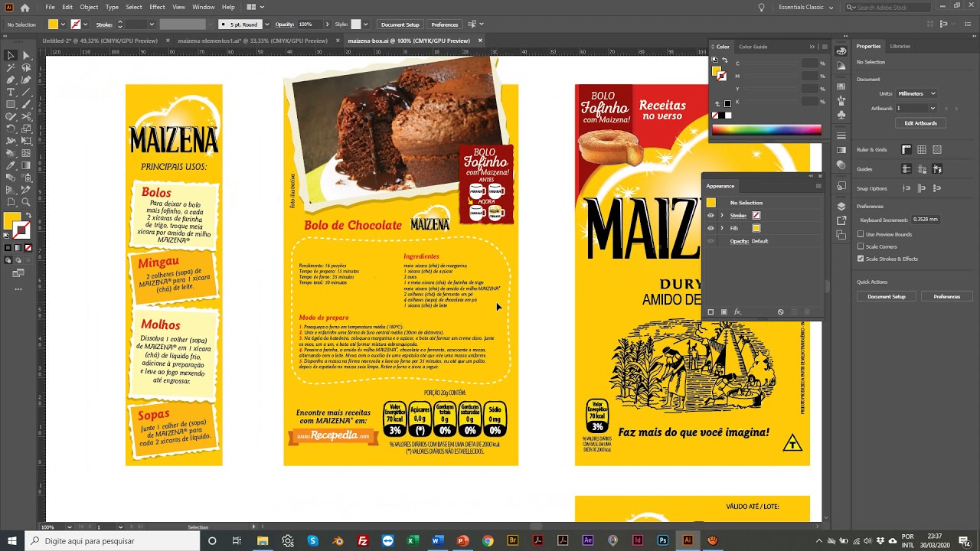Select the Rotate tool
Screen dimensions: 980x551
point(11,129)
